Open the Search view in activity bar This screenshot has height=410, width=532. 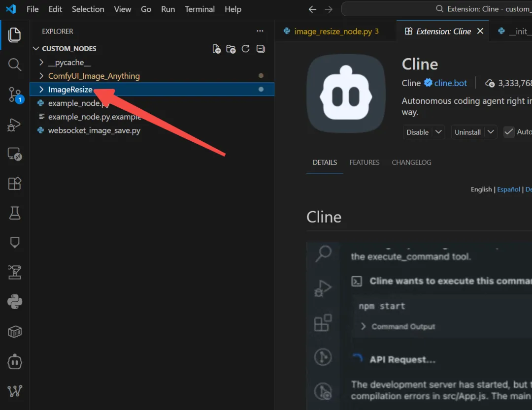click(x=14, y=64)
